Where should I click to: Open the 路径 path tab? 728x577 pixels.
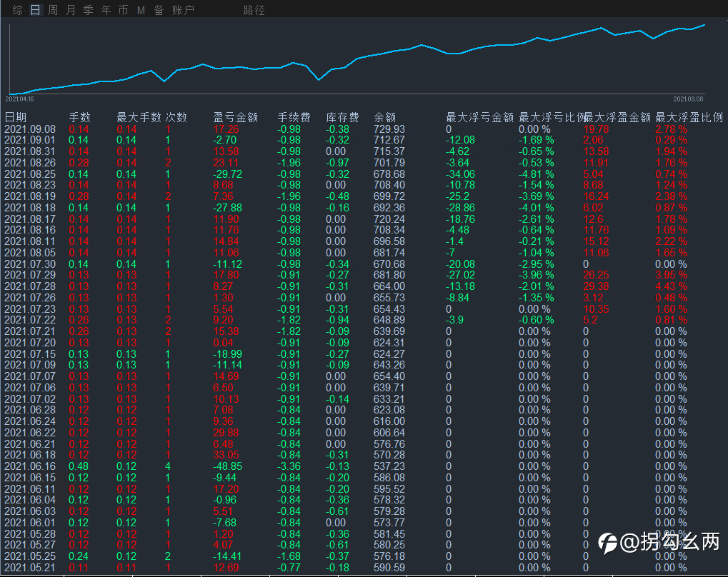(254, 10)
